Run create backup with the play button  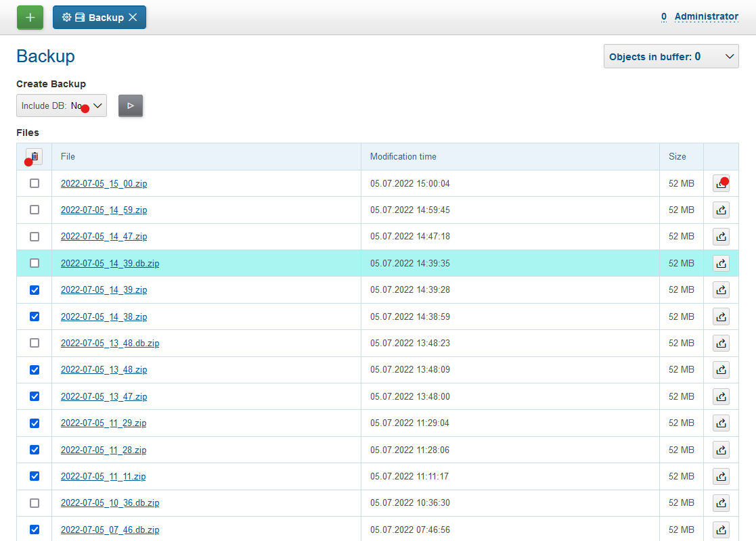tap(131, 105)
